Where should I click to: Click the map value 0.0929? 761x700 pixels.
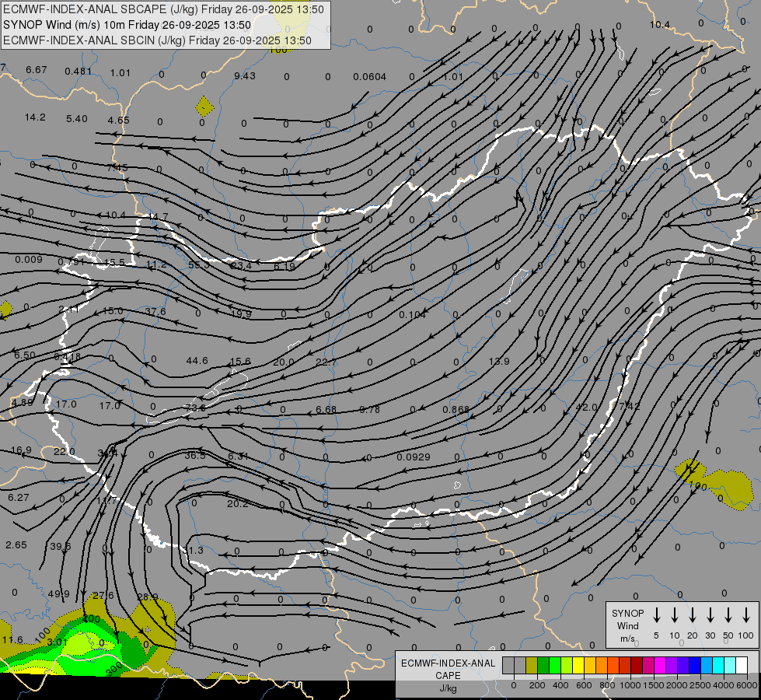[413, 457]
